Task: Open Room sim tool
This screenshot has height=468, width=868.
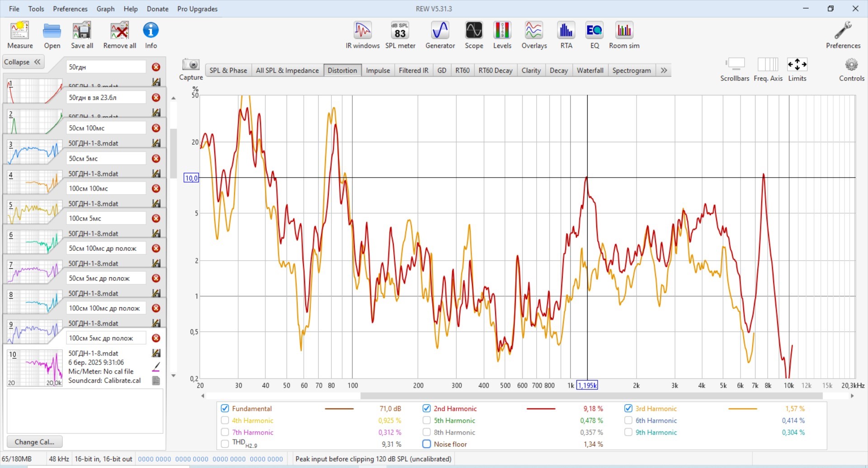Action: pos(624,35)
